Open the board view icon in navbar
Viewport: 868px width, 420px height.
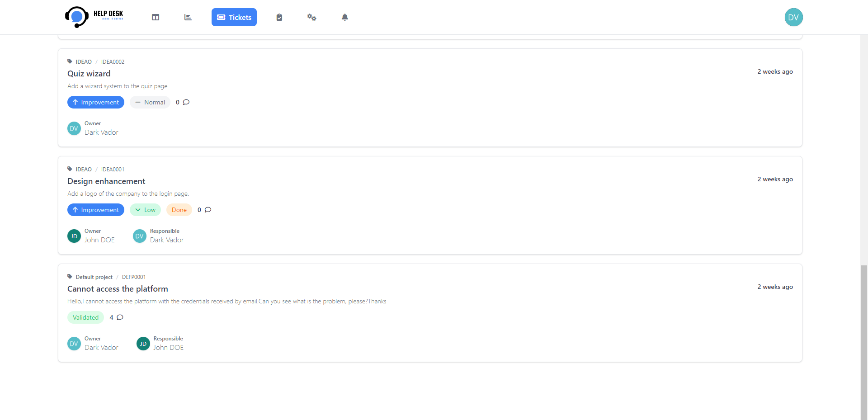[156, 17]
